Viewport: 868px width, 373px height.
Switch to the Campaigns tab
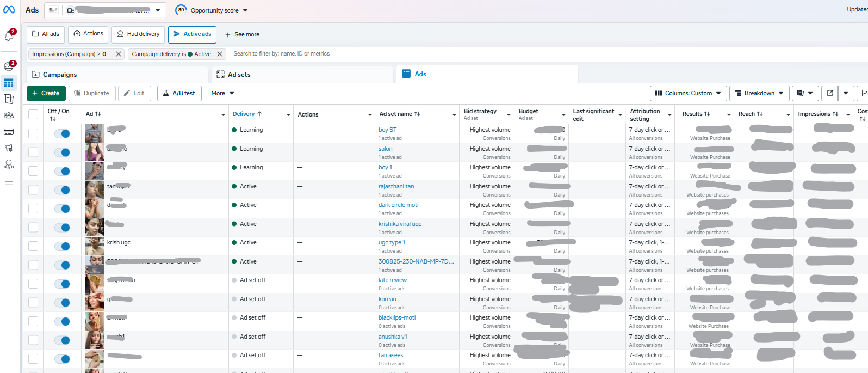[117, 75]
